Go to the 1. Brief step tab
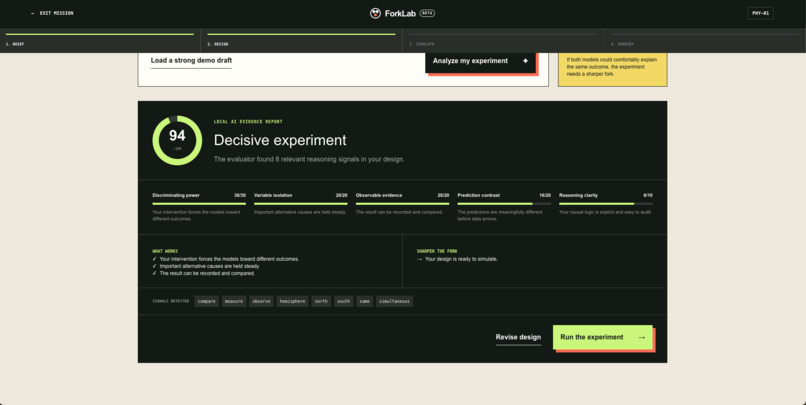 click(x=100, y=41)
